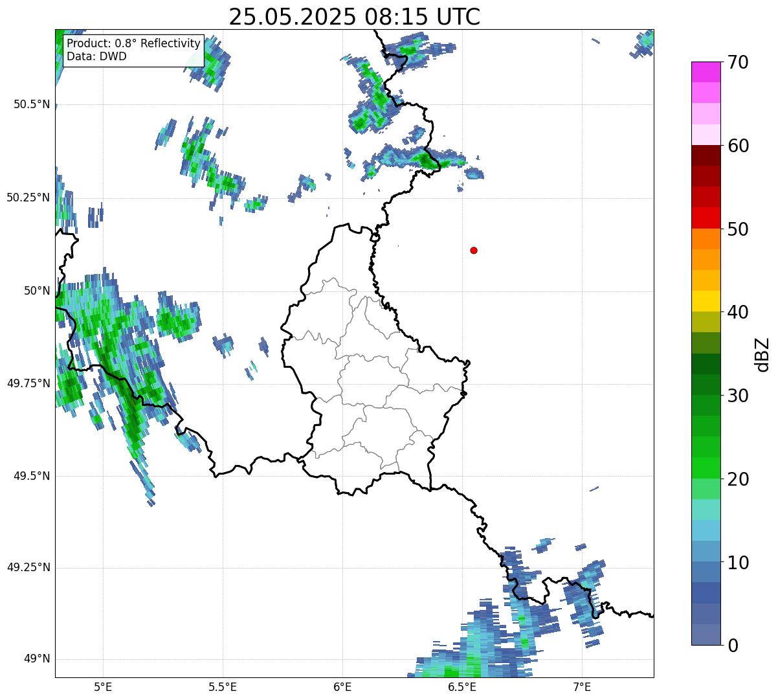The width and height of the screenshot is (778, 700).
Task: Click the 49.25°N latitude label
Action: [28, 567]
